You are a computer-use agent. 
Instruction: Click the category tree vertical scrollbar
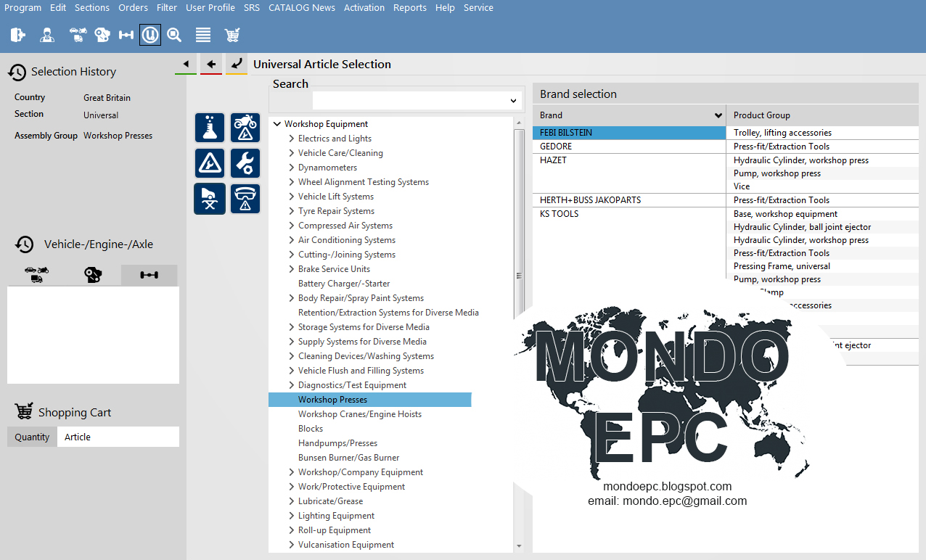tap(519, 276)
